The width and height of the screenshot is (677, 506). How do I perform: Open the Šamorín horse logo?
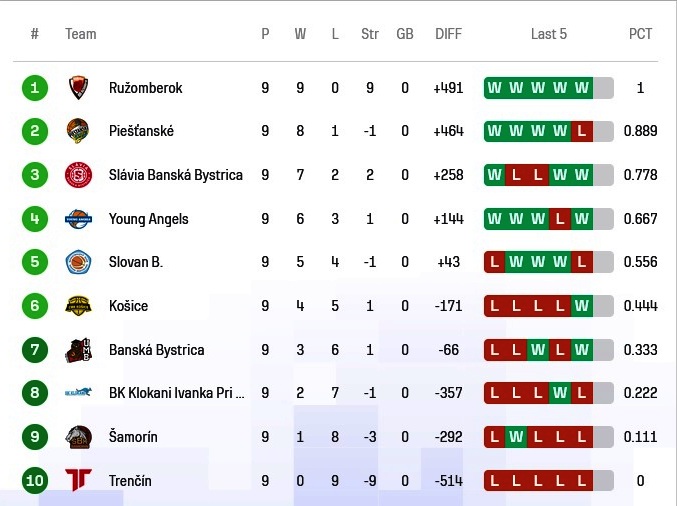pyautogui.click(x=78, y=437)
